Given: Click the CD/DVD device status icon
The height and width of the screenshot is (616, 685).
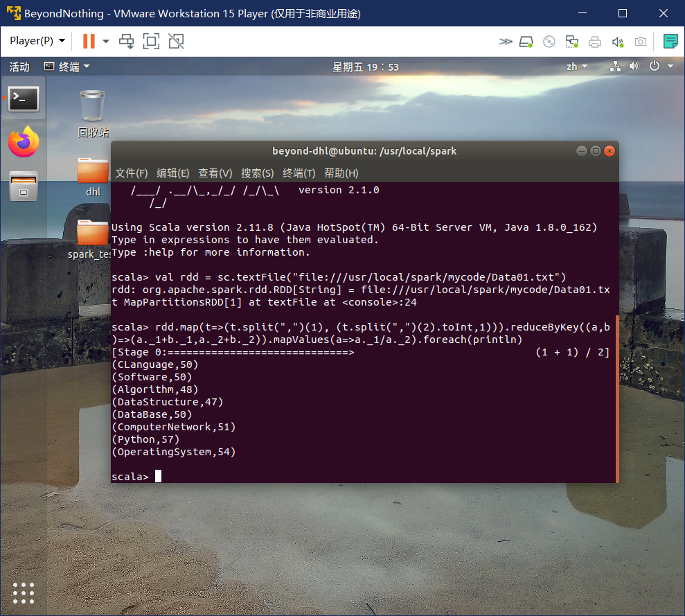Looking at the screenshot, I should pyautogui.click(x=549, y=42).
